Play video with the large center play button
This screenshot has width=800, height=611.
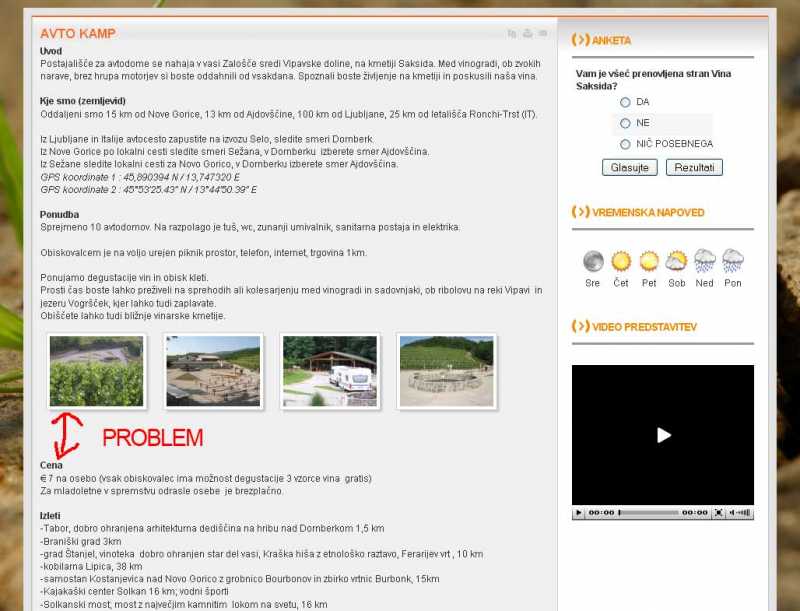pos(663,435)
